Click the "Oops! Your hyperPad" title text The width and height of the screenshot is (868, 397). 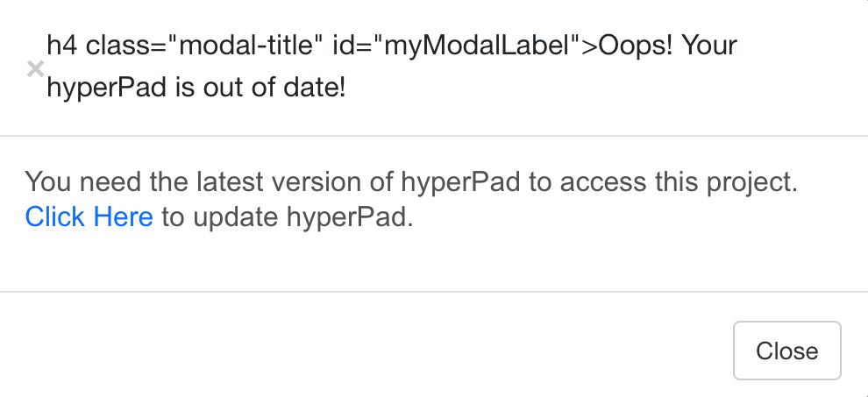coord(393,67)
